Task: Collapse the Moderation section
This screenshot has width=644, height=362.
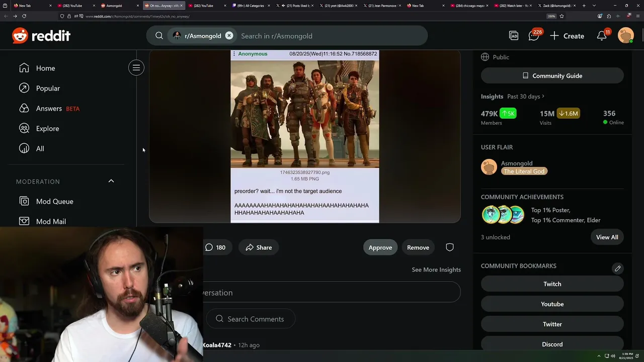Action: coord(111,181)
